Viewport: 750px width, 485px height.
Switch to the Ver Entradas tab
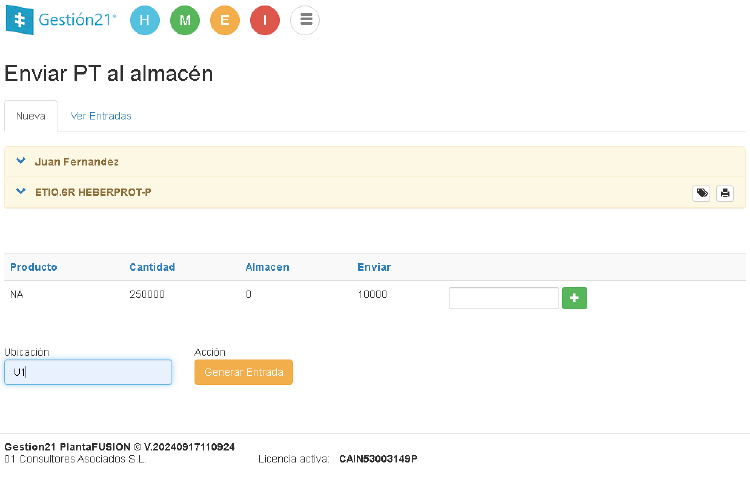(101, 116)
